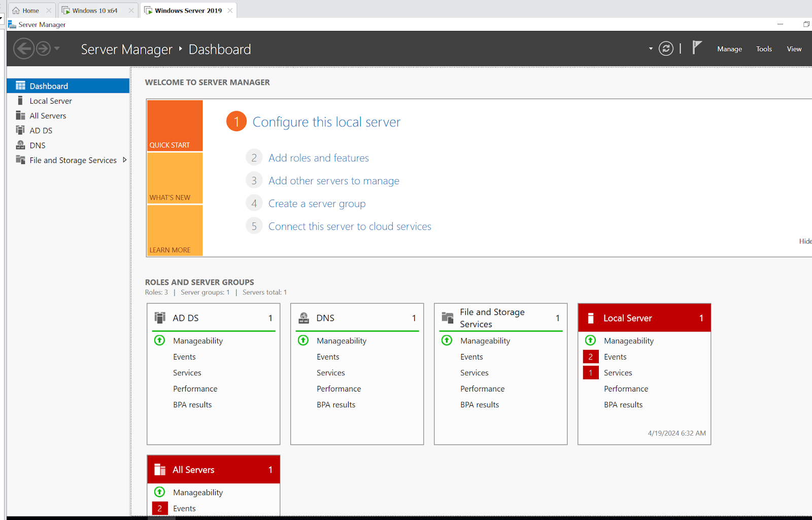Open the Manage menu
Viewport: 812px width, 520px height.
pyautogui.click(x=729, y=49)
